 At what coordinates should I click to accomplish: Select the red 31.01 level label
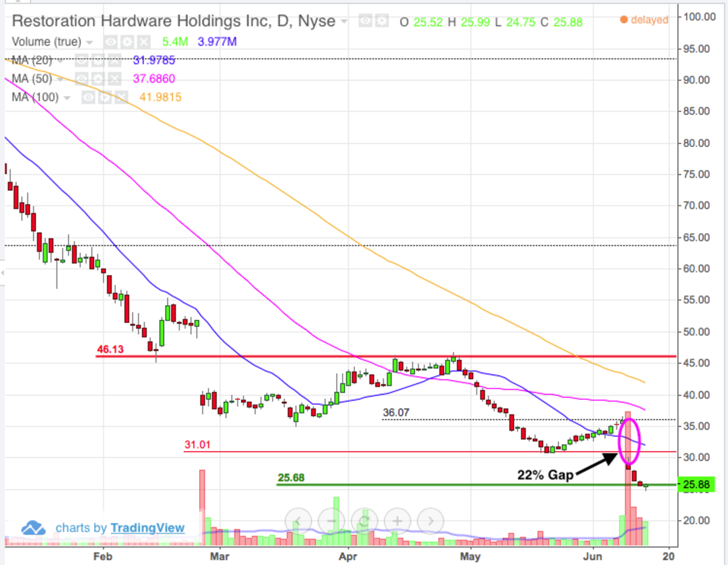tap(197, 445)
